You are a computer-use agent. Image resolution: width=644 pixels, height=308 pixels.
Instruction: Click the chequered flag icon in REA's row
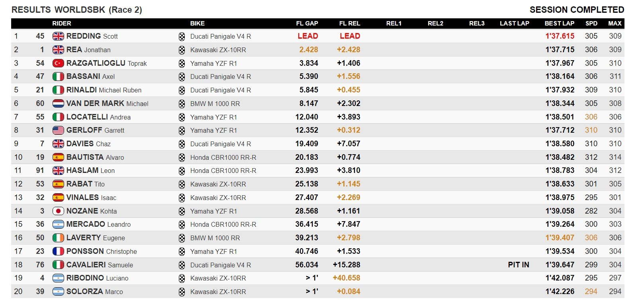(x=182, y=50)
